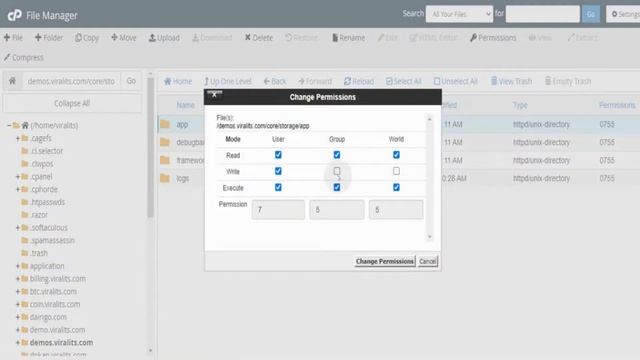
Task: Collapse the /home/viralits root tree node
Action: [9, 125]
